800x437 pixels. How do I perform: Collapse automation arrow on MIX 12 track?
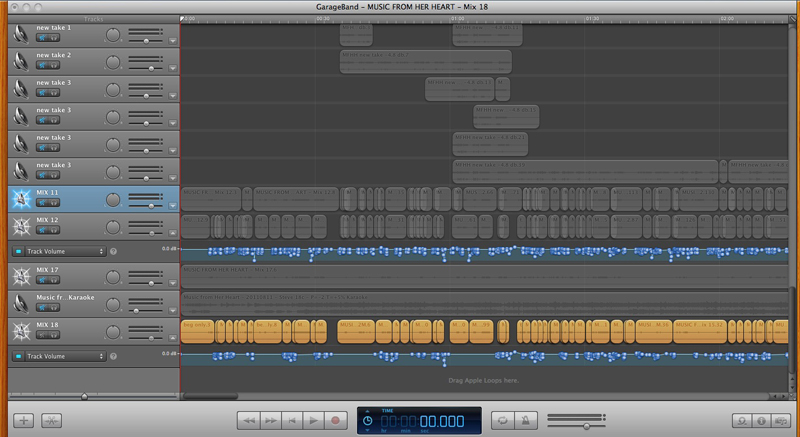point(172,231)
